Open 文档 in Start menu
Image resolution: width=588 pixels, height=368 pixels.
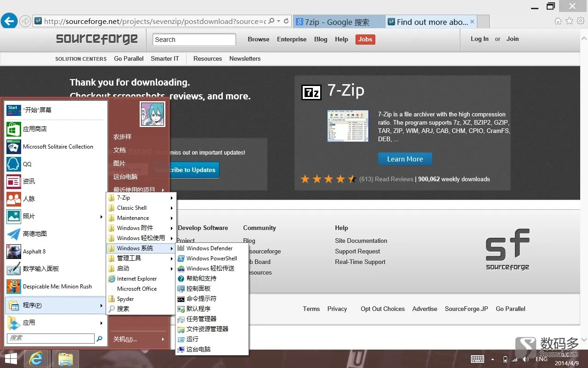click(119, 150)
